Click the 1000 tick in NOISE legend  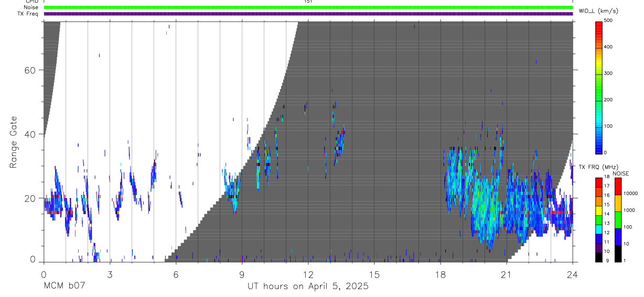(629, 210)
